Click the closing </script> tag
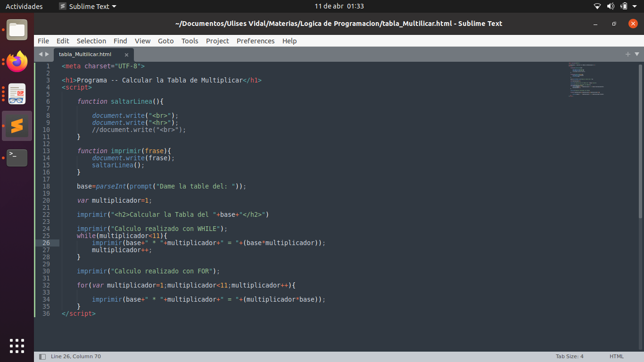This screenshot has height=362, width=644. coord(79,313)
